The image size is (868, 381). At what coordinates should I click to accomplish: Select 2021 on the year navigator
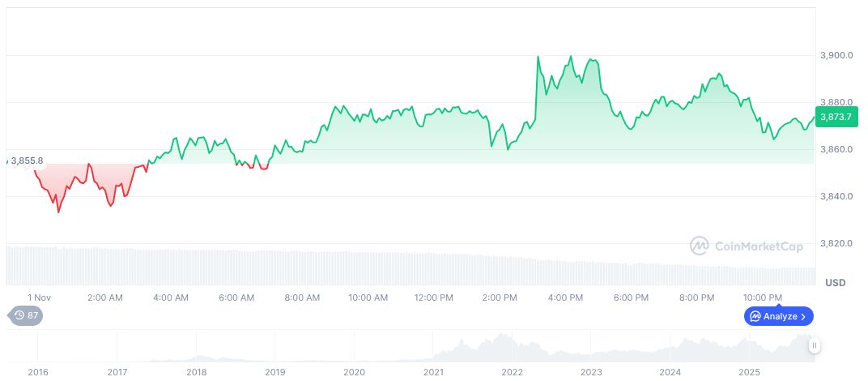coord(433,372)
